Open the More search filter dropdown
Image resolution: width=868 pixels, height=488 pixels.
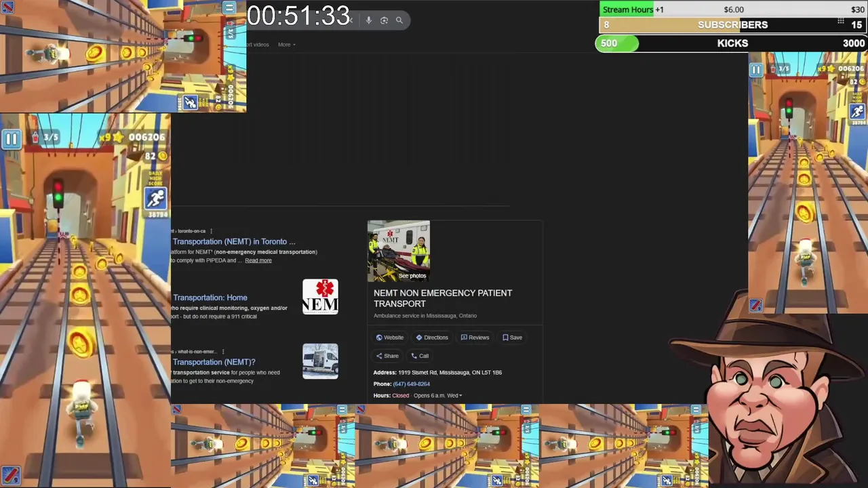287,45
